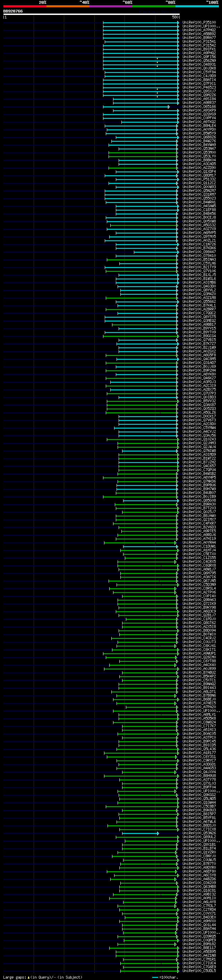
Task: Click the cyan ~100% identity color segment
Action: (197, 6)
